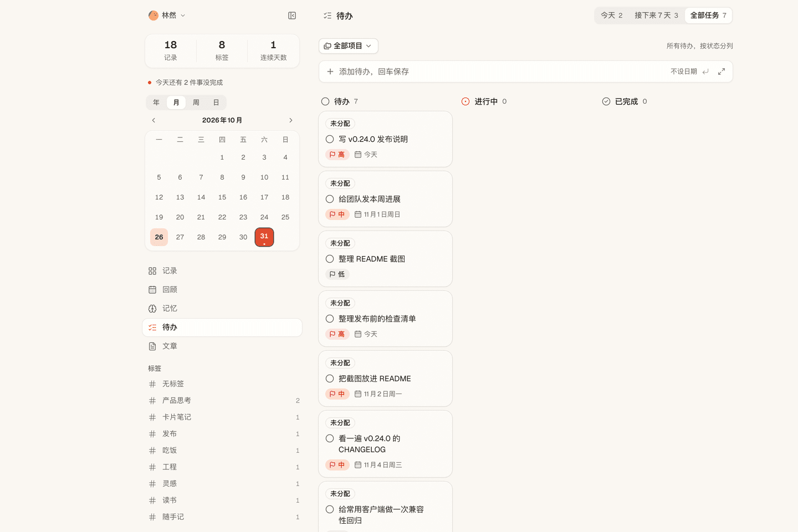Viewport: 798px width, 532px height.
Task: Open 记忆 in the sidebar
Action: pyautogui.click(x=222, y=309)
